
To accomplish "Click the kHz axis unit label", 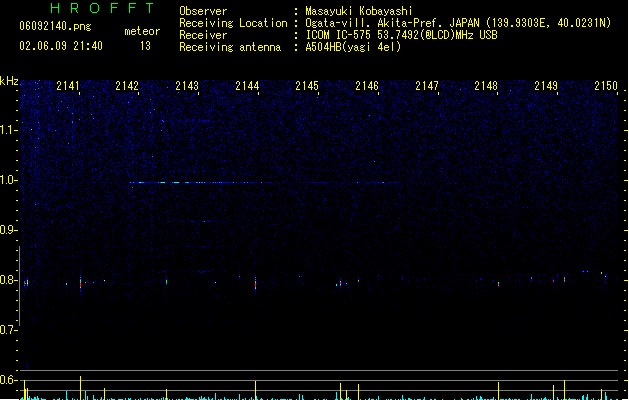I will click(9, 81).
